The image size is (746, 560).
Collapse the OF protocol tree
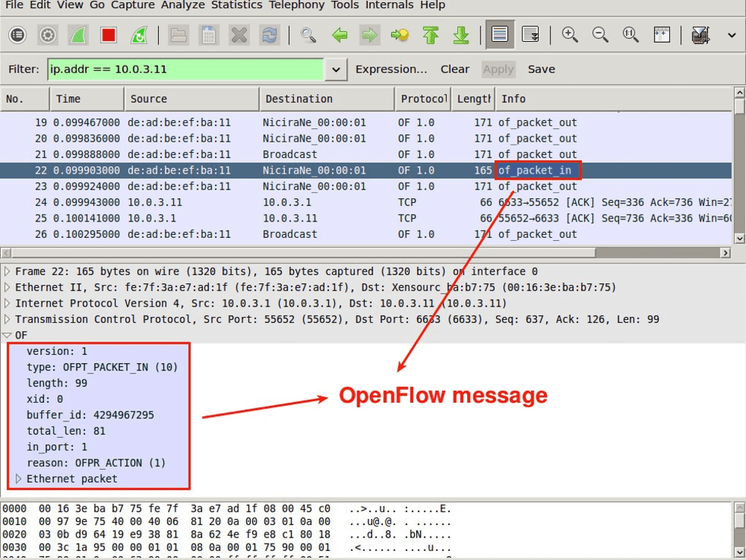point(8,335)
